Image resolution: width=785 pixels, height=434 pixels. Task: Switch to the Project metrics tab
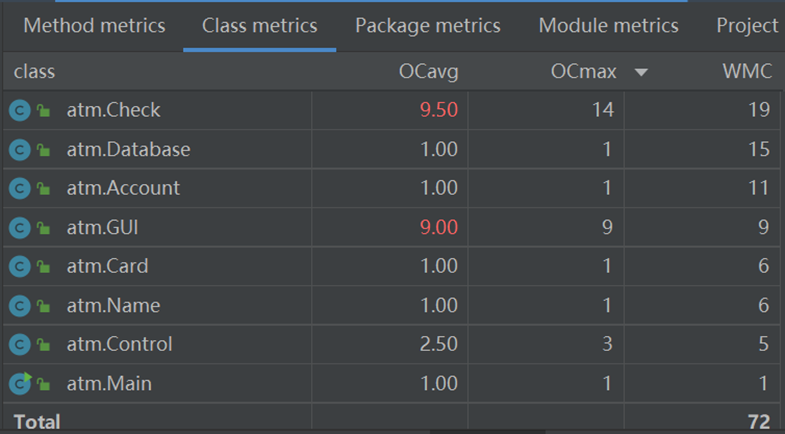pyautogui.click(x=748, y=26)
